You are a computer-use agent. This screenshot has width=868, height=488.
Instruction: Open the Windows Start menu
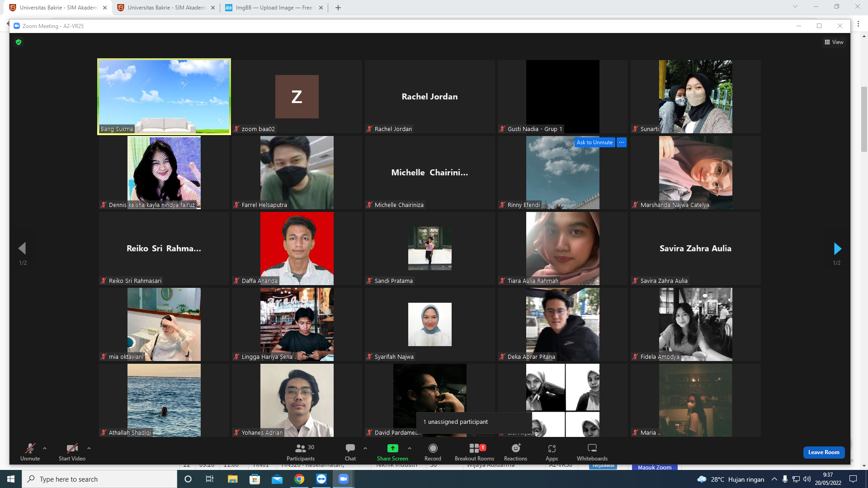tap(11, 479)
